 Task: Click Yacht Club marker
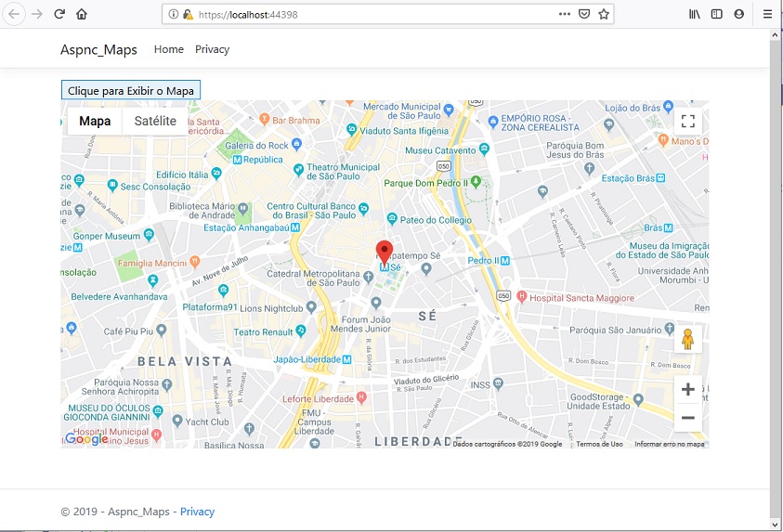176,421
